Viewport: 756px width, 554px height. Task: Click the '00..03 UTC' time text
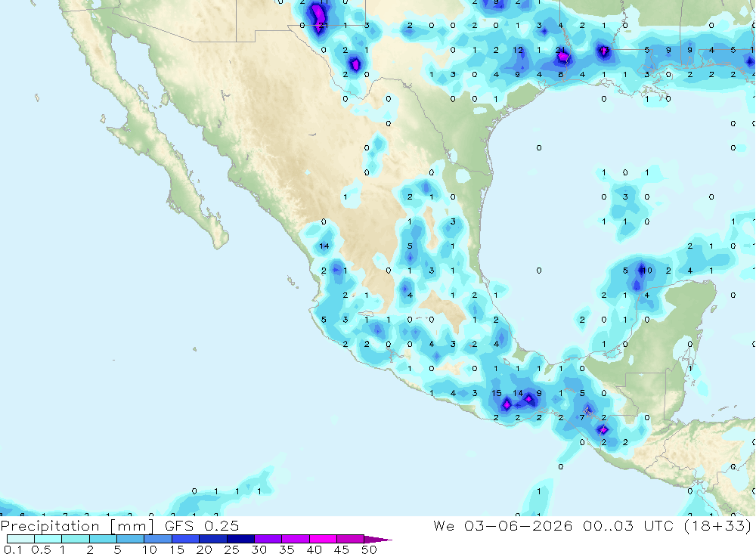627,525
